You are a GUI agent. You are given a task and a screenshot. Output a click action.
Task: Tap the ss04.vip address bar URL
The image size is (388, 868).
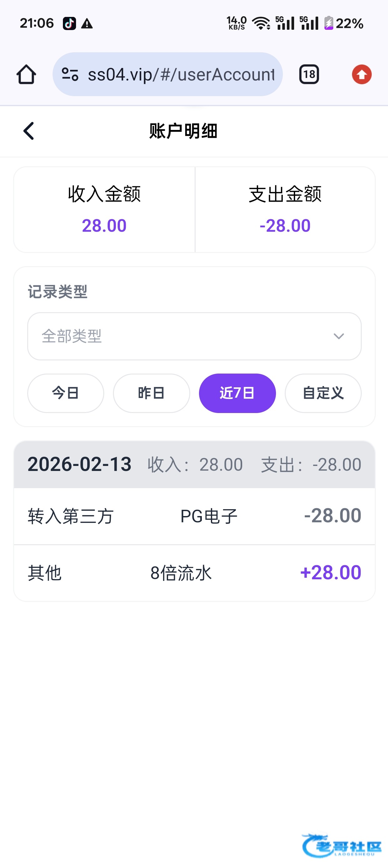181,75
